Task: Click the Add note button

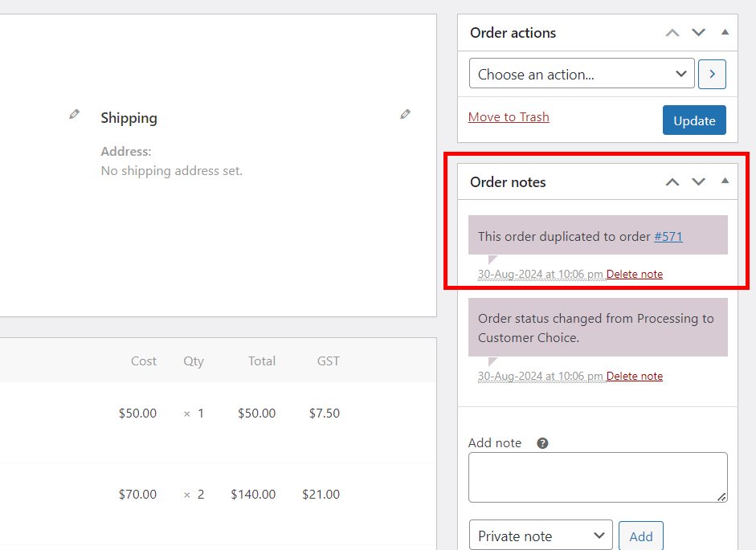Action: coord(641,536)
